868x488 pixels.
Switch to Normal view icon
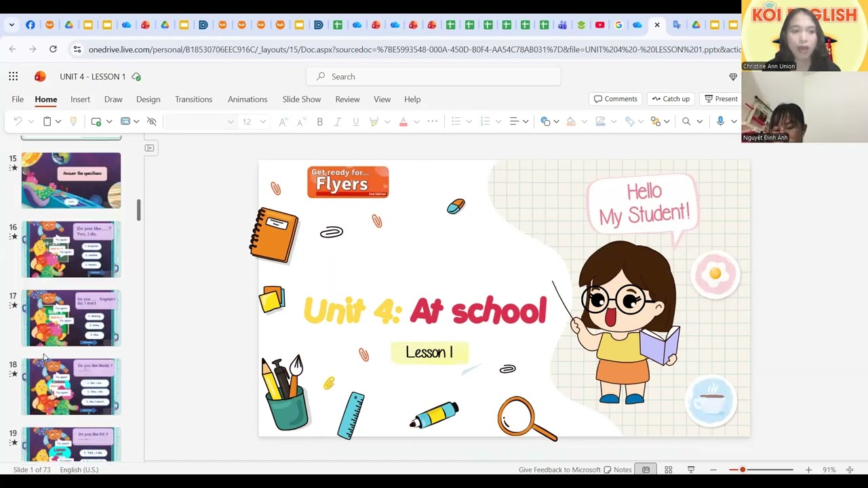(646, 470)
